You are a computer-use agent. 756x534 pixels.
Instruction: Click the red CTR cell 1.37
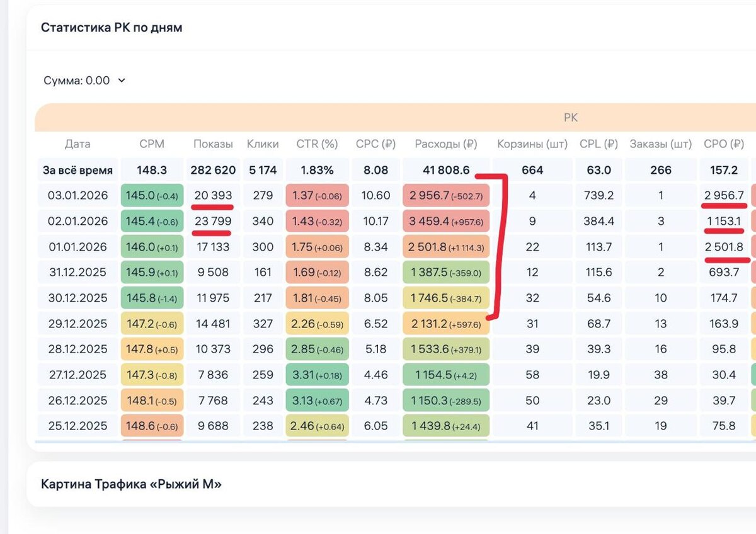tap(317, 196)
